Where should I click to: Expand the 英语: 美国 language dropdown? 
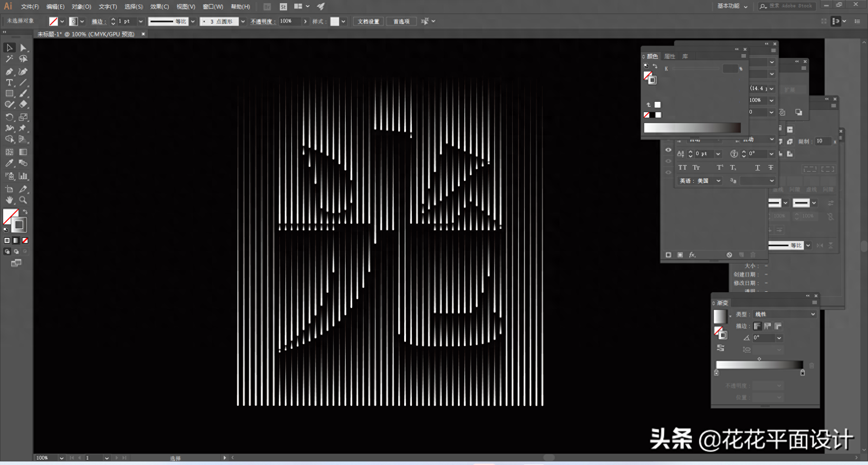(x=700, y=181)
